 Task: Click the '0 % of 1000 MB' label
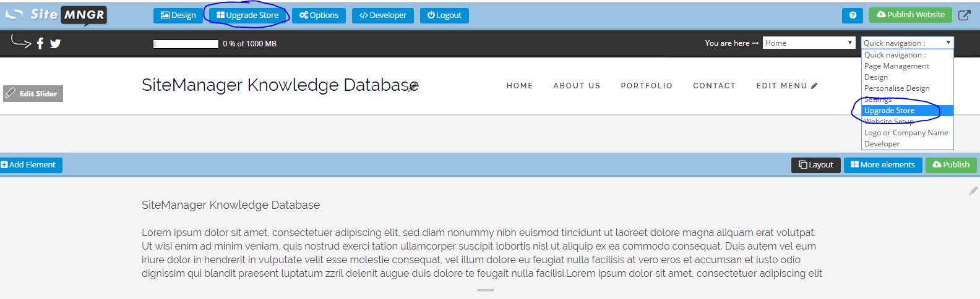click(x=249, y=44)
